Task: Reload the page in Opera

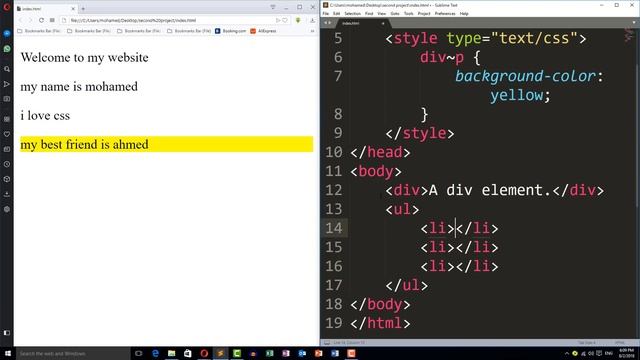Action: (41, 20)
